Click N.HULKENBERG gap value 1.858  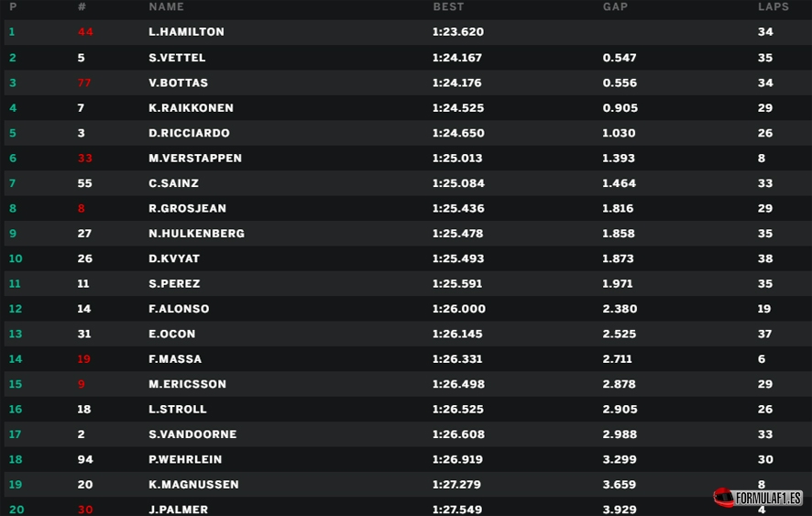tap(619, 234)
